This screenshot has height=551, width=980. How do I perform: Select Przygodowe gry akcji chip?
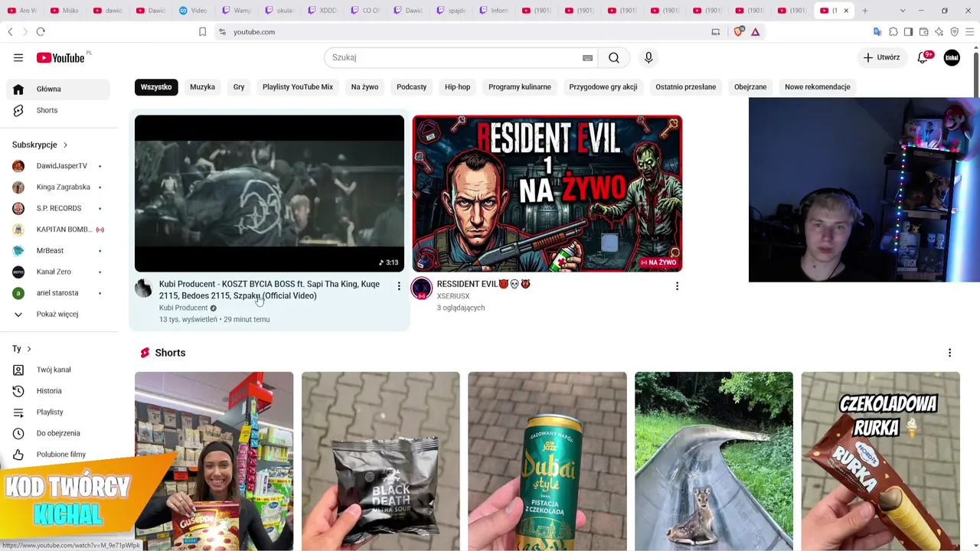[x=603, y=86]
